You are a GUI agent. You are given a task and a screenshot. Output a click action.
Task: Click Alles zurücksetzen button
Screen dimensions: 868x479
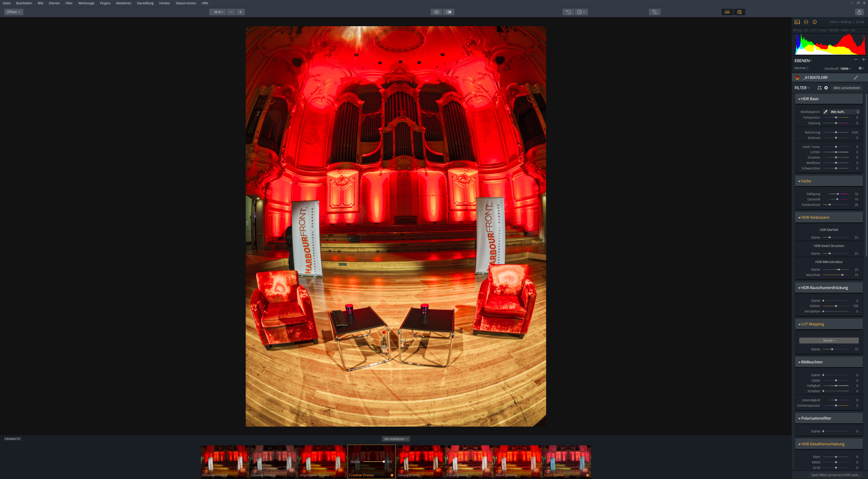click(846, 88)
